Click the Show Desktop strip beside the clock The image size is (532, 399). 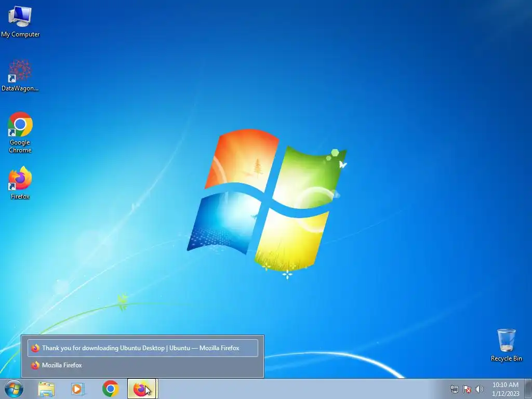click(528, 389)
